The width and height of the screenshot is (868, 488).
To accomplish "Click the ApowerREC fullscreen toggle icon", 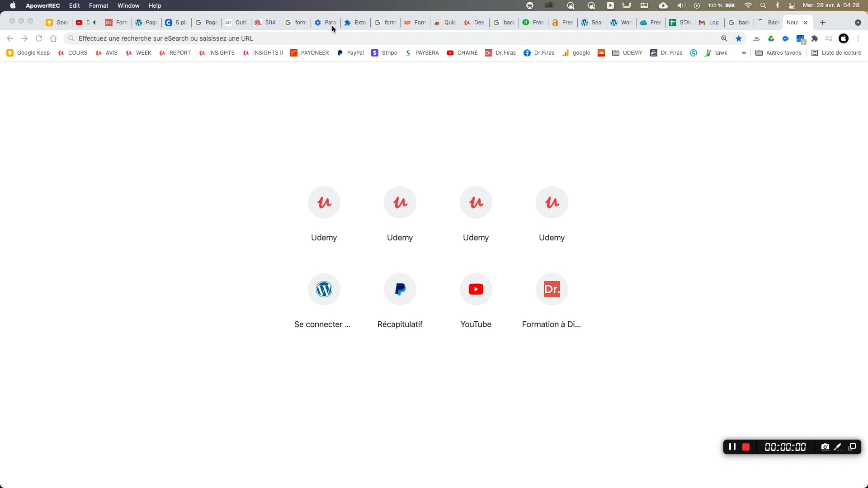I will pos(854,446).
